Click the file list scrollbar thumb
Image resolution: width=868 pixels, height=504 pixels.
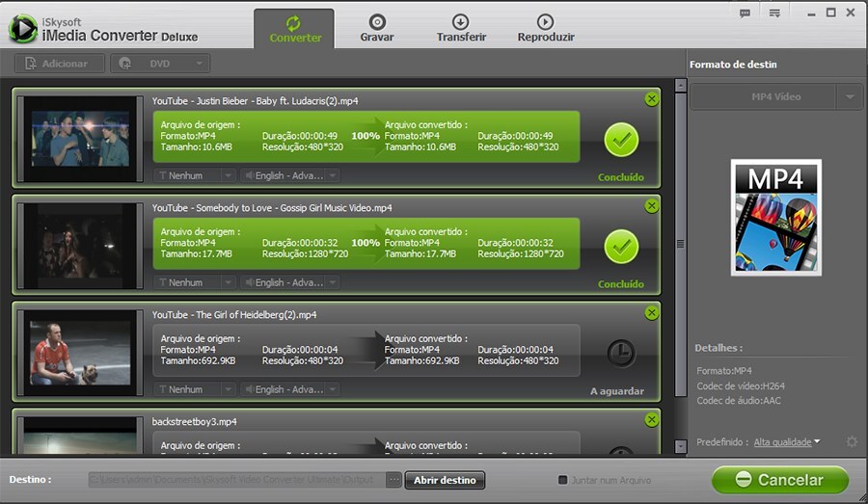coord(680,244)
